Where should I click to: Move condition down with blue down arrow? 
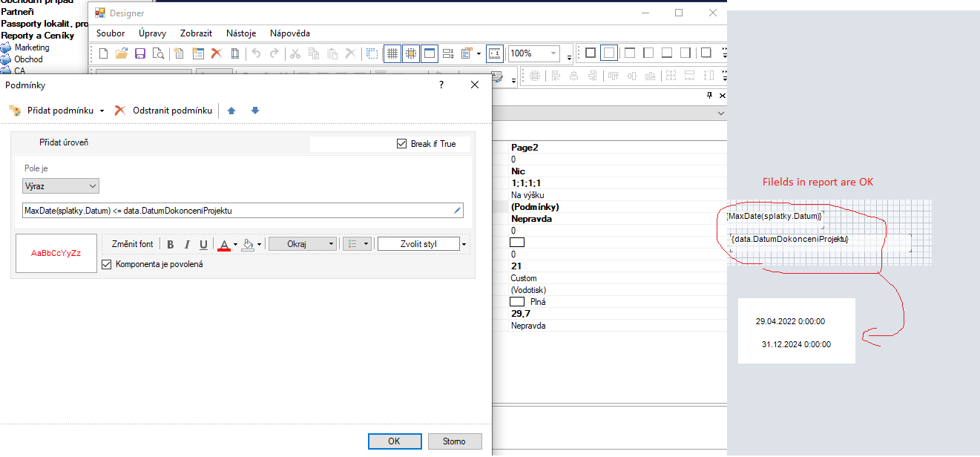[255, 111]
